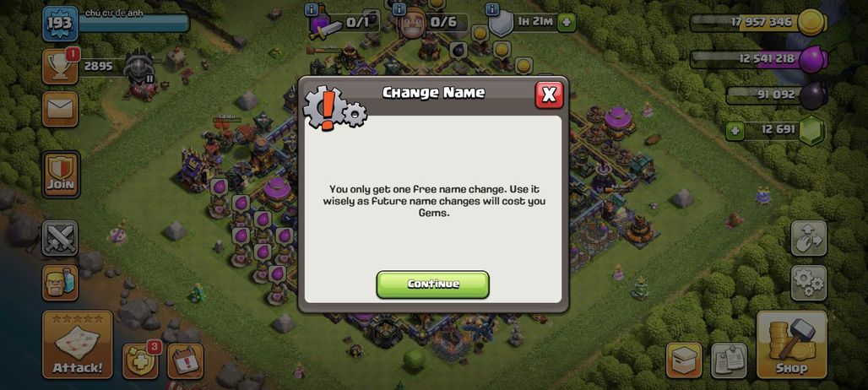Open the news papers icon
Screen dimensions: 868x390
[x=729, y=360]
